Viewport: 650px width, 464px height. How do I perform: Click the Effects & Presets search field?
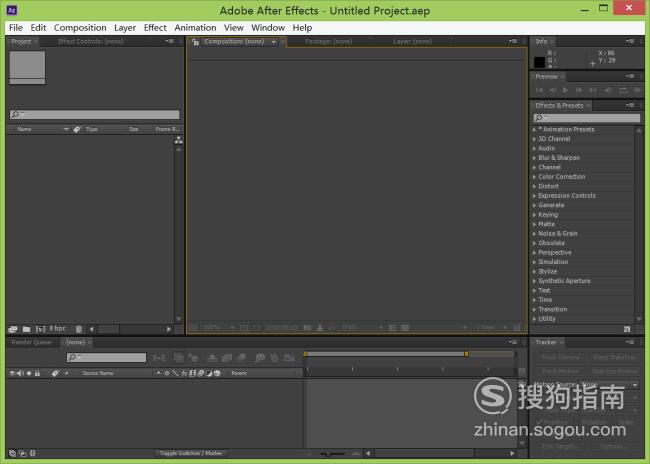click(587, 118)
